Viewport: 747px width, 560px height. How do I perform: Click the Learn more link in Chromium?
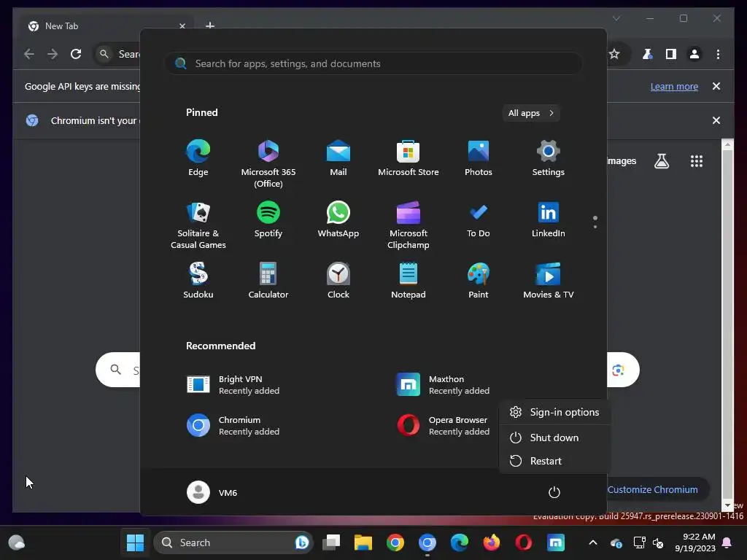674,87
